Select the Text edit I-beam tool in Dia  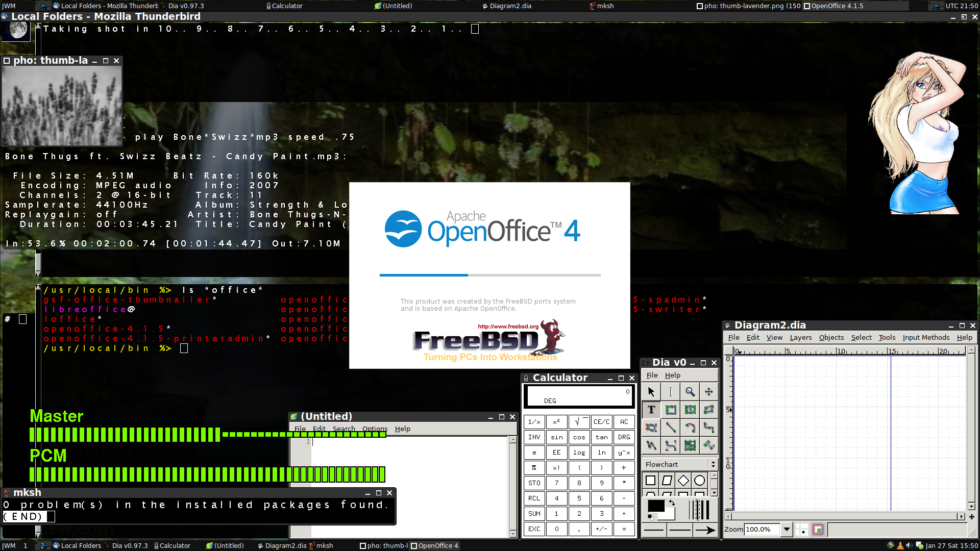670,392
